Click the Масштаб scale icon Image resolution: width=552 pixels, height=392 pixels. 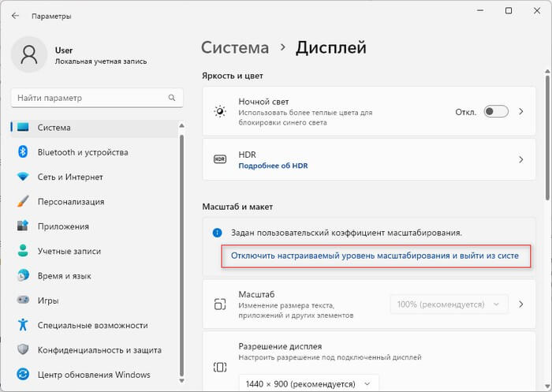(220, 304)
